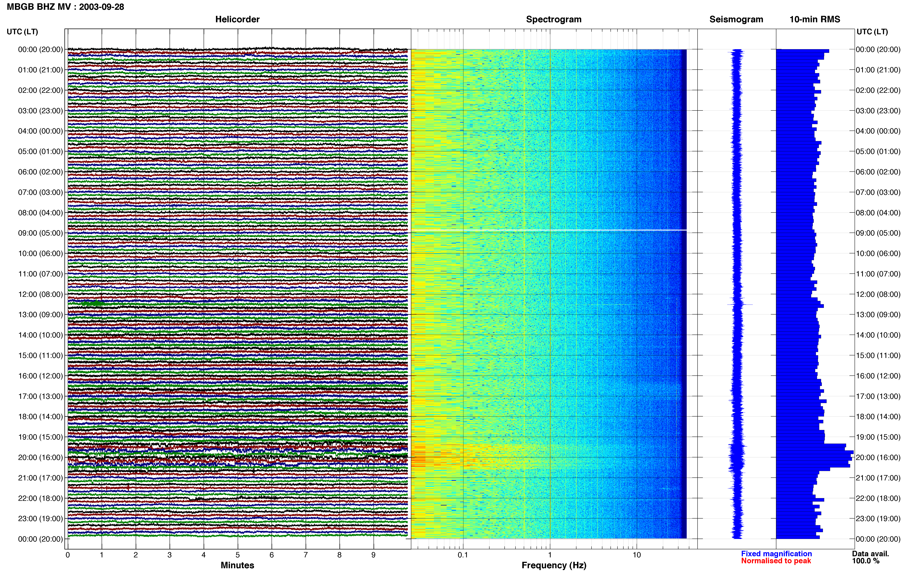The image size is (924, 578).
Task: Click '18:00 (14:00)' on the Helicorder time axis
Action: [x=41, y=417]
